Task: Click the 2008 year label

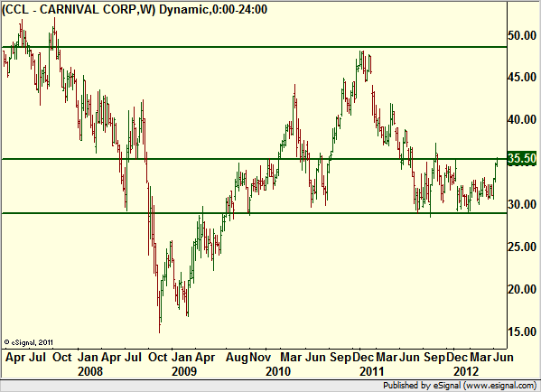Action: click(x=90, y=371)
